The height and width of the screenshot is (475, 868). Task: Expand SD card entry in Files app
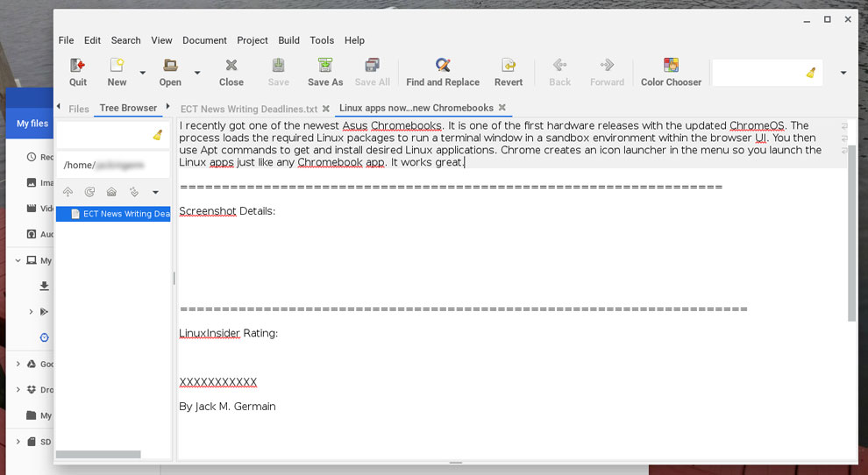[x=18, y=441]
